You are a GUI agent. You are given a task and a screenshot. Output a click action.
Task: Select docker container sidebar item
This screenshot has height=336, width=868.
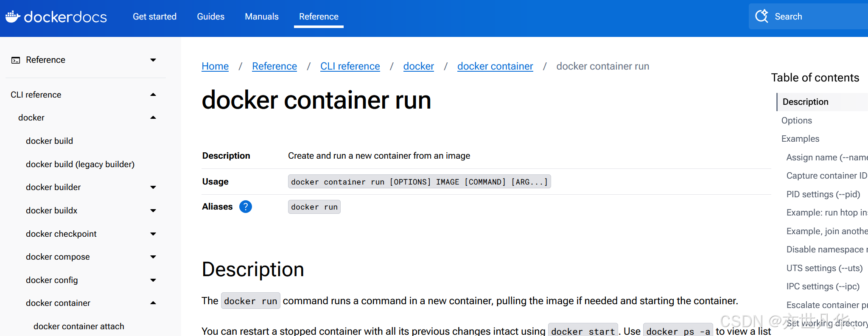click(x=58, y=303)
